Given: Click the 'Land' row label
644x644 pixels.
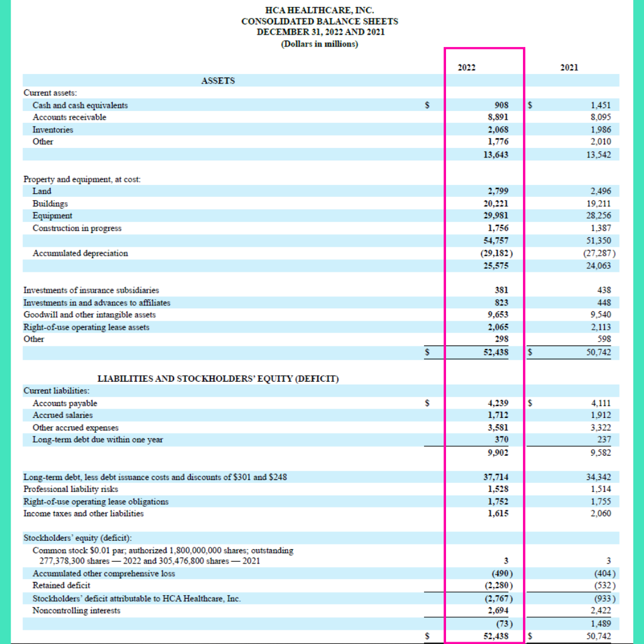Looking at the screenshot, I should pos(42,191).
